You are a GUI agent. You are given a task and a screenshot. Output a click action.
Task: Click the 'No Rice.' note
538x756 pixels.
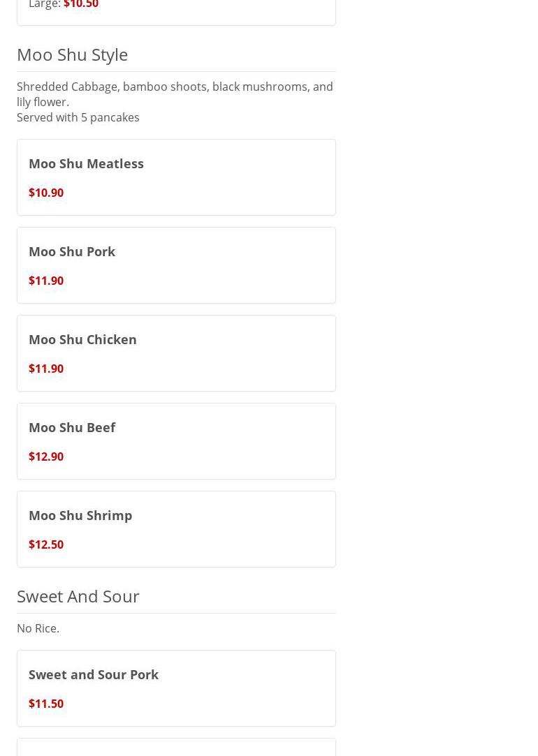coord(38,628)
